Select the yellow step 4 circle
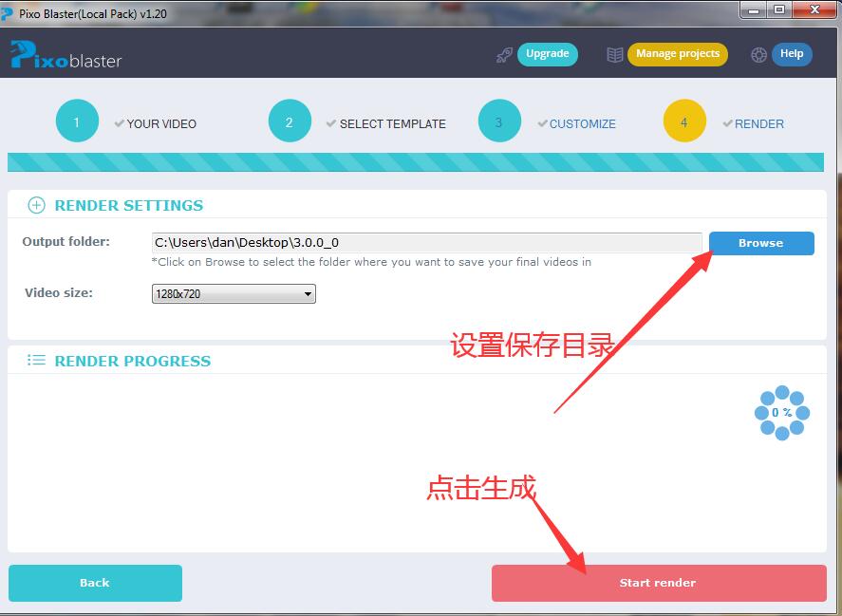Image resolution: width=842 pixels, height=616 pixels. pyautogui.click(x=684, y=121)
